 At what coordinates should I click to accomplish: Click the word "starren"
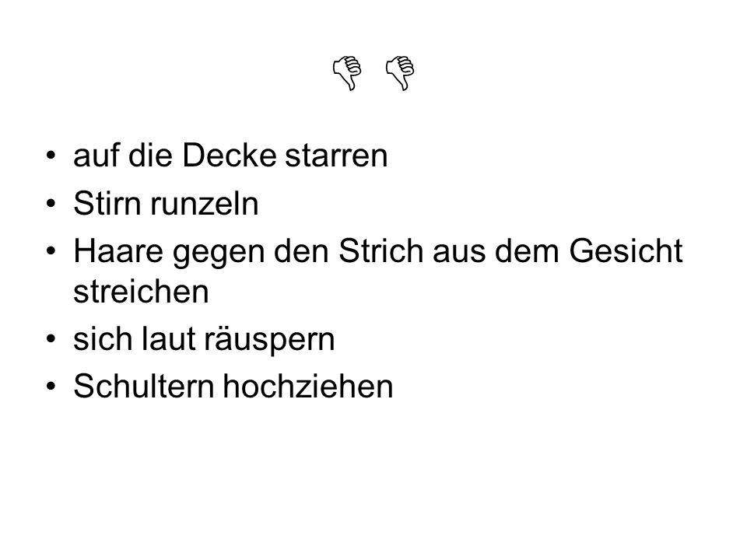pos(336,156)
